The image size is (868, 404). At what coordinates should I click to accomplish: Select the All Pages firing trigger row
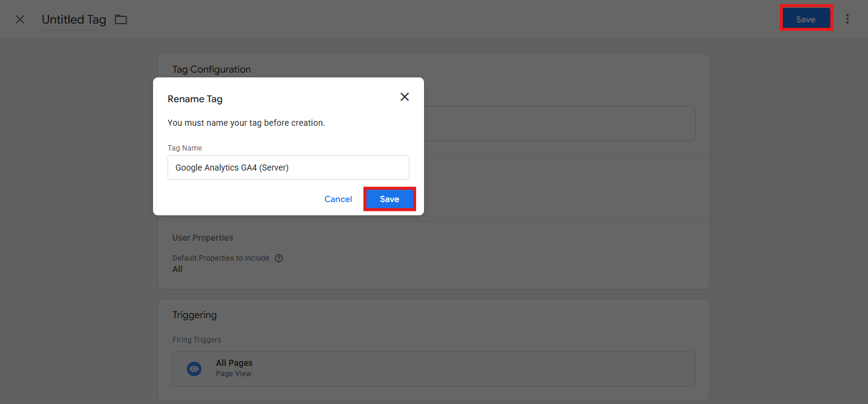click(x=434, y=369)
